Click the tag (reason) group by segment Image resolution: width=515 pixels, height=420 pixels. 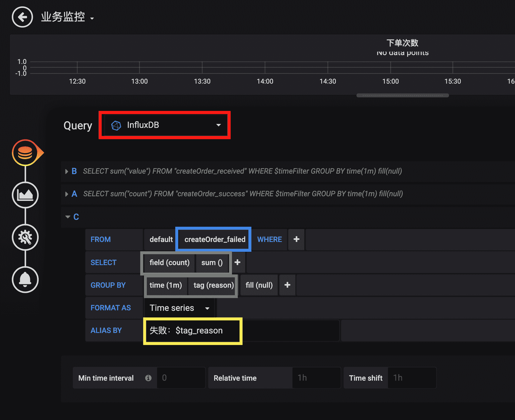(213, 285)
